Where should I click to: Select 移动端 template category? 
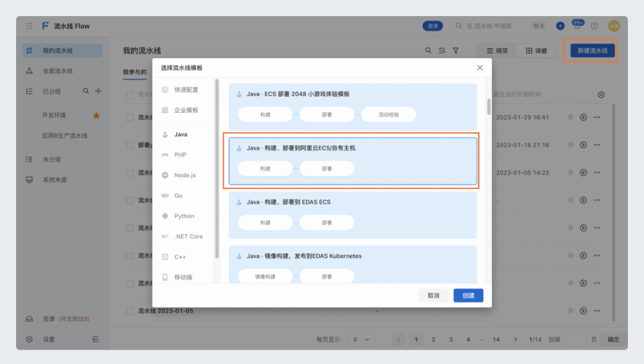point(184,277)
